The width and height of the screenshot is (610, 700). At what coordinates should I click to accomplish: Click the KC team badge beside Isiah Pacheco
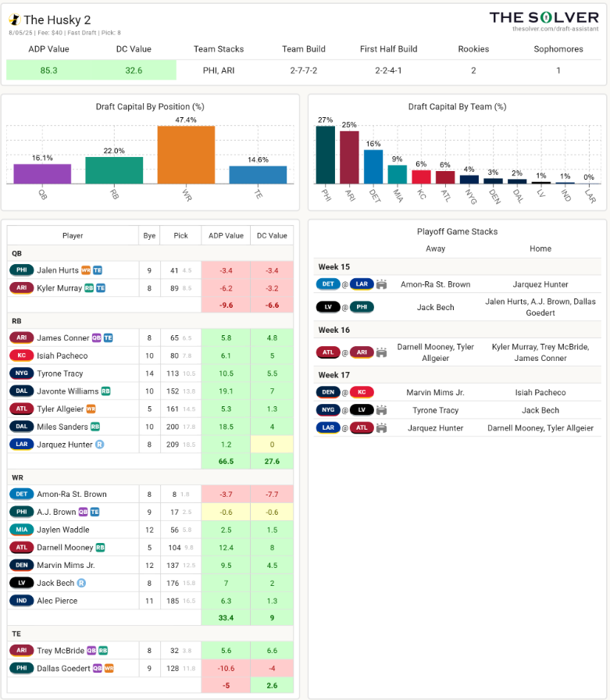[22, 355]
